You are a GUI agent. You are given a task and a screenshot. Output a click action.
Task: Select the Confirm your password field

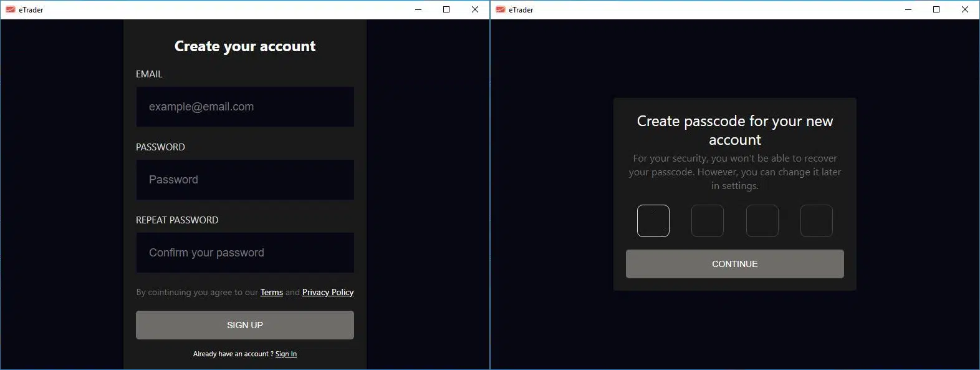point(245,253)
